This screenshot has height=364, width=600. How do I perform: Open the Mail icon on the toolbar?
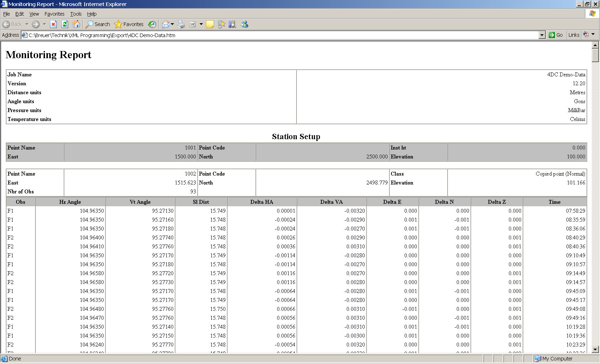tap(165, 24)
